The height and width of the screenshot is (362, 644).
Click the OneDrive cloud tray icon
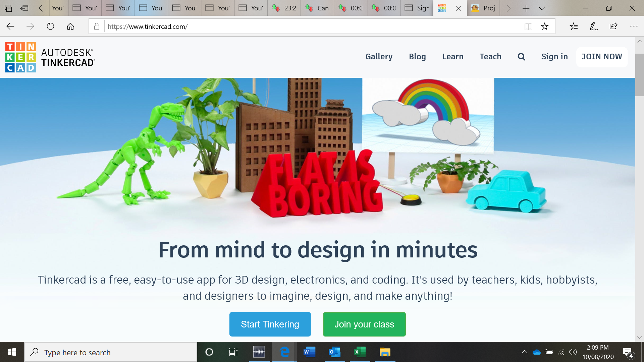coord(537,352)
